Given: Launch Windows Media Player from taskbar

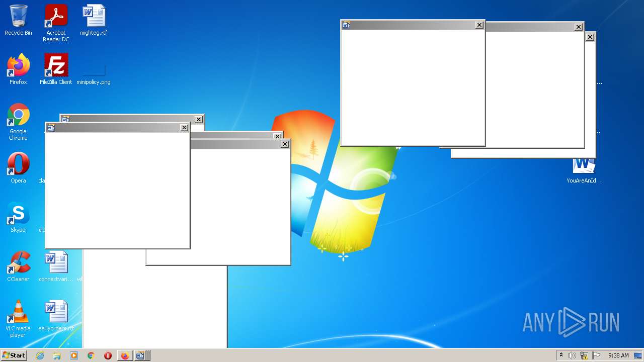Looking at the screenshot, I should 74,355.
